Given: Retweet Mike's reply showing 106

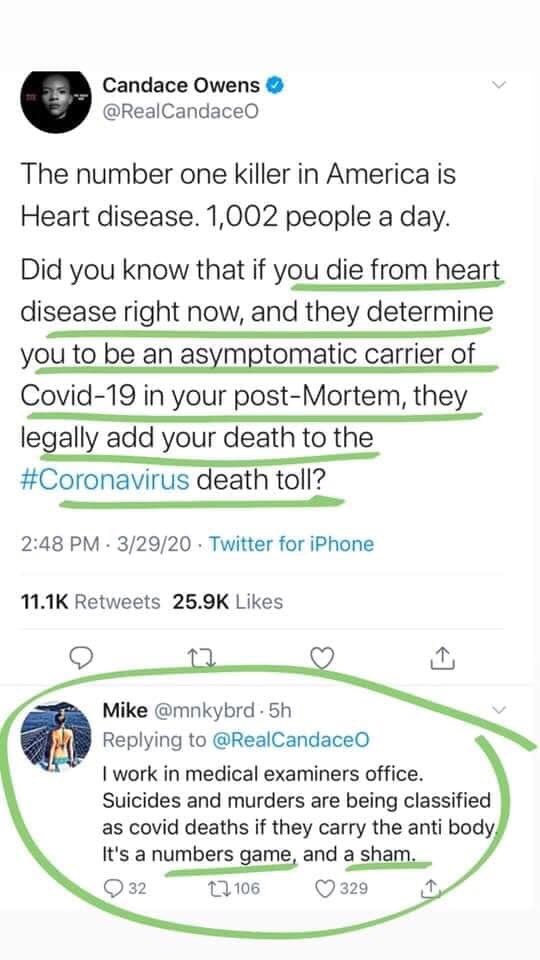Looking at the screenshot, I should 239,888.
